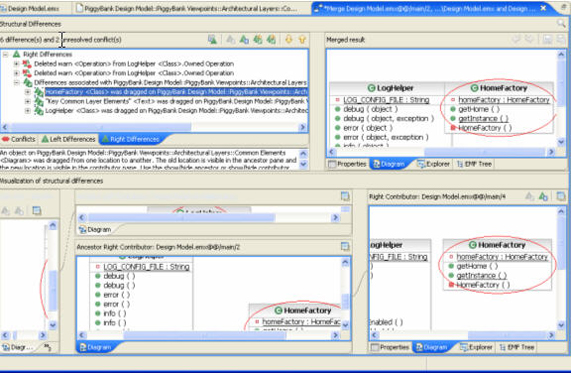This screenshot has width=572, height=374.
Task: Maximize the upper ancestor diagram pane
Action: pos(345,196)
